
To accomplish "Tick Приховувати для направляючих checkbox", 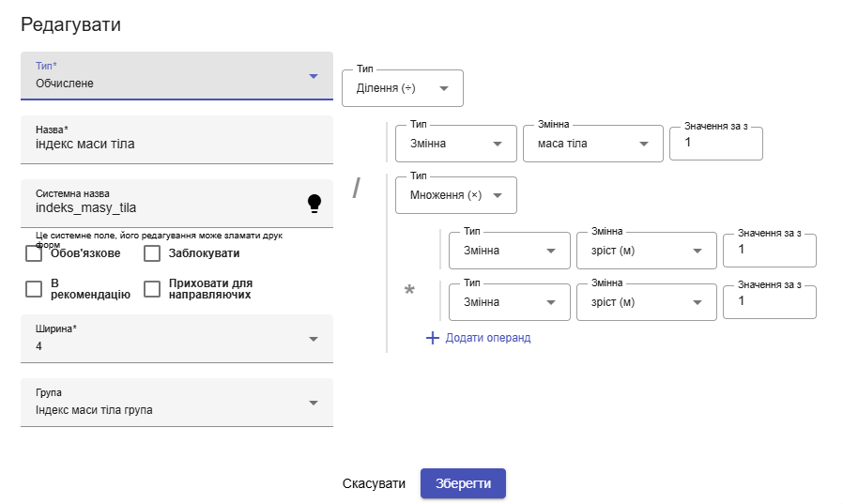I will tap(152, 289).
